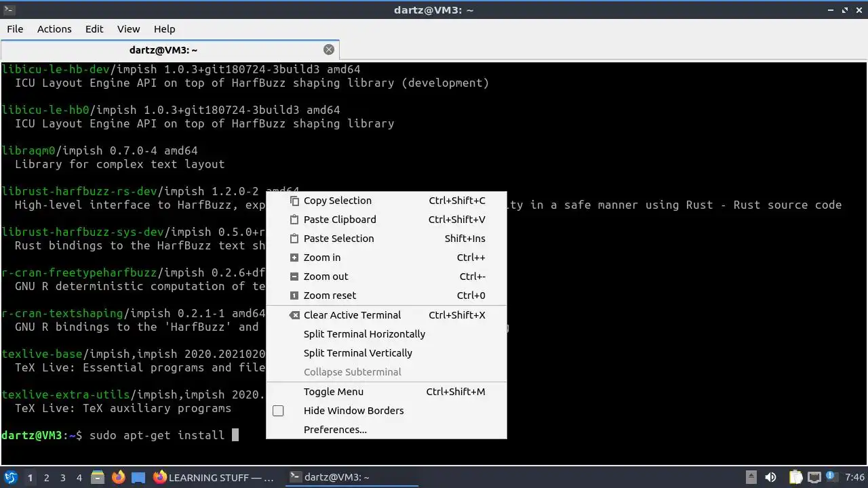Open the Lubuntu start menu
Viewport: 868px width, 488px height.
point(10,477)
